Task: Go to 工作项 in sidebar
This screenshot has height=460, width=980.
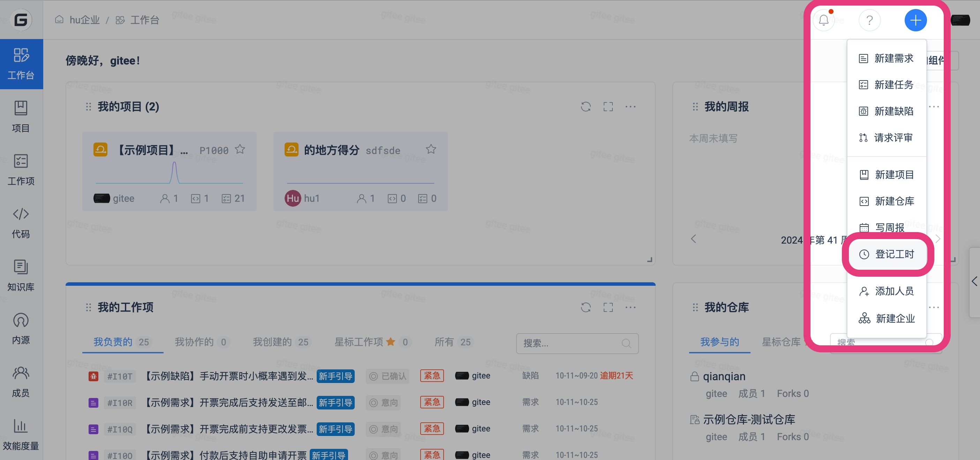Action: [x=21, y=170]
